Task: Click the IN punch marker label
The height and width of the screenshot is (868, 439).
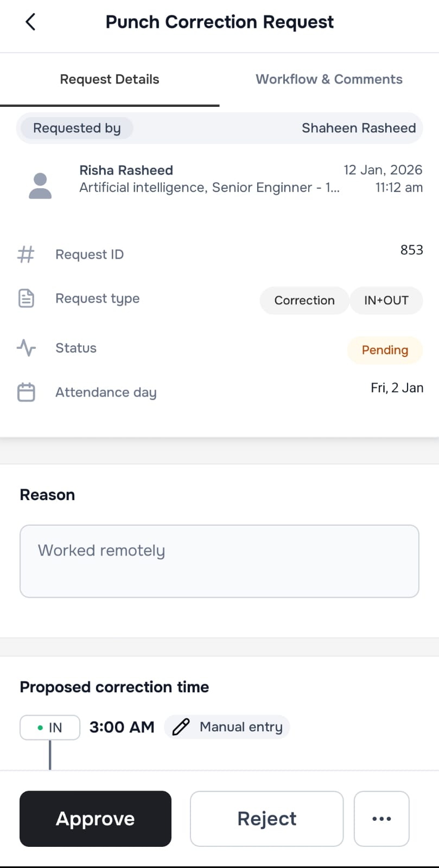Action: (x=50, y=727)
